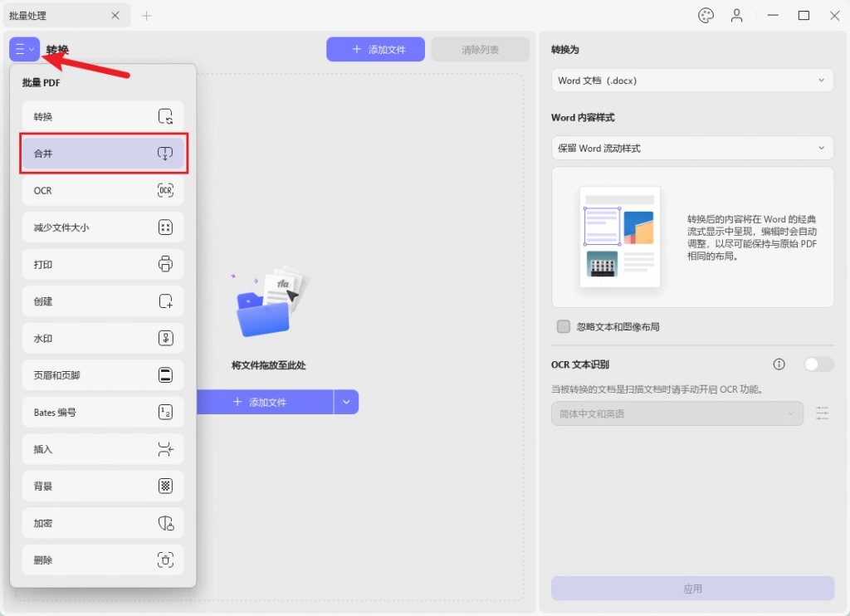This screenshot has height=616, width=850.
Task: Open the theme palette icon in title bar
Action: (x=706, y=16)
